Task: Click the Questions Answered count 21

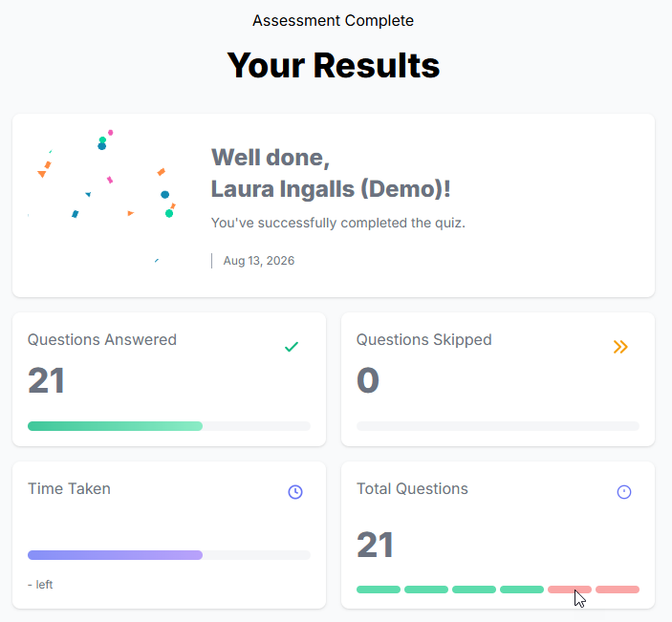Action: click(46, 380)
